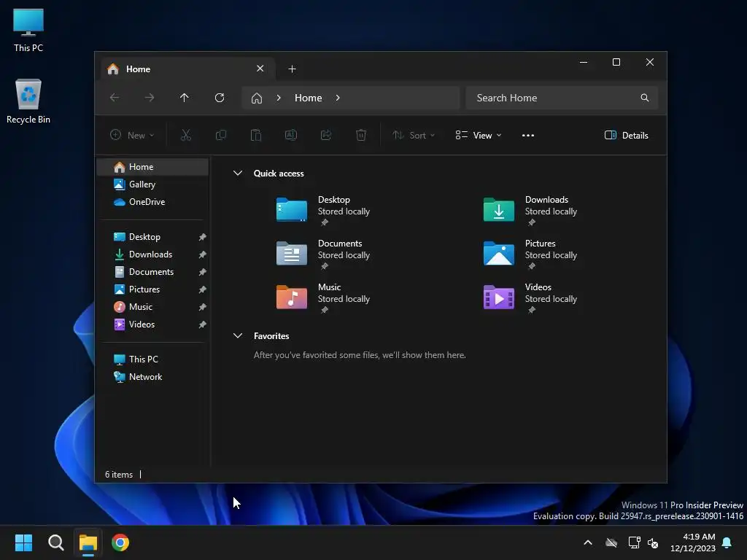The width and height of the screenshot is (747, 560).
Task: Click the Share icon in toolbar
Action: click(x=326, y=135)
